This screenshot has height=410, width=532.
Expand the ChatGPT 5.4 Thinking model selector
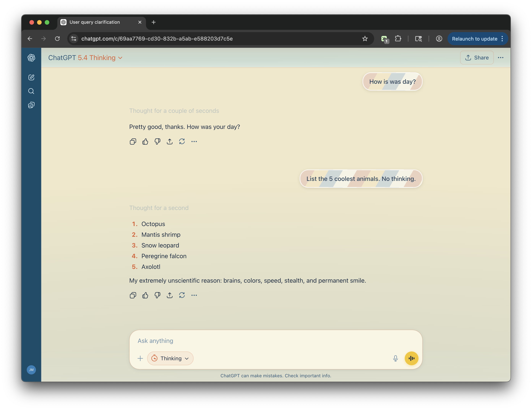coord(85,58)
